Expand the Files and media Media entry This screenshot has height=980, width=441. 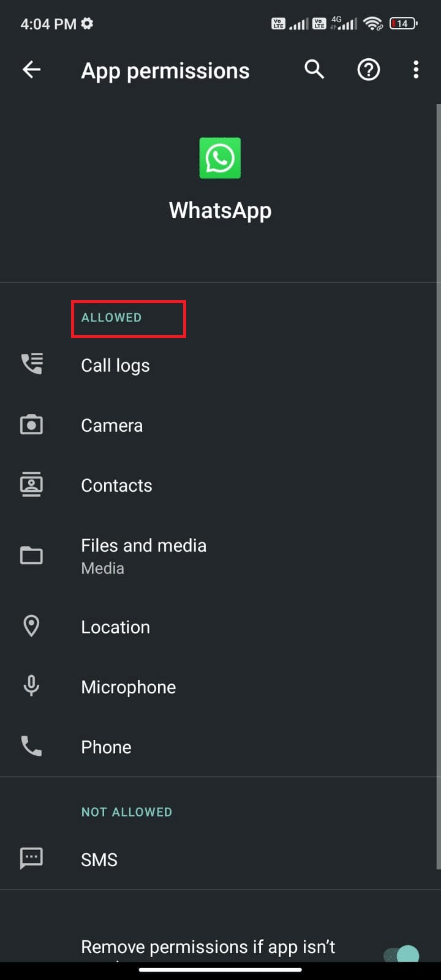coord(143,555)
